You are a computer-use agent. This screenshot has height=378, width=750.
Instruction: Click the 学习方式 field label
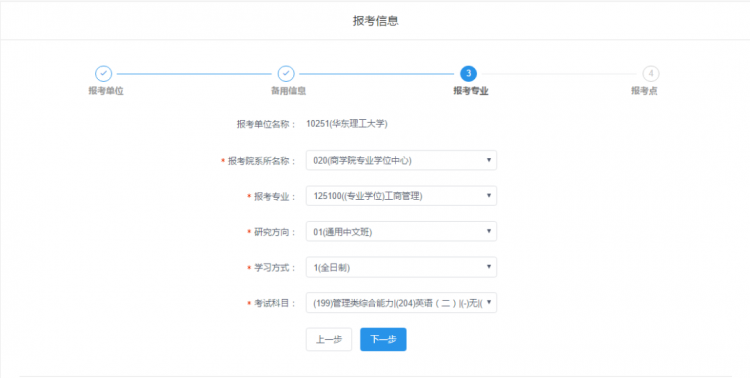[x=275, y=268]
